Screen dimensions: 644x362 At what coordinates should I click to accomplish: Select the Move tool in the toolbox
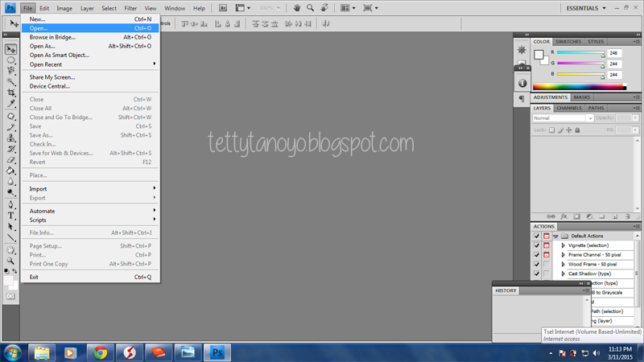click(11, 50)
